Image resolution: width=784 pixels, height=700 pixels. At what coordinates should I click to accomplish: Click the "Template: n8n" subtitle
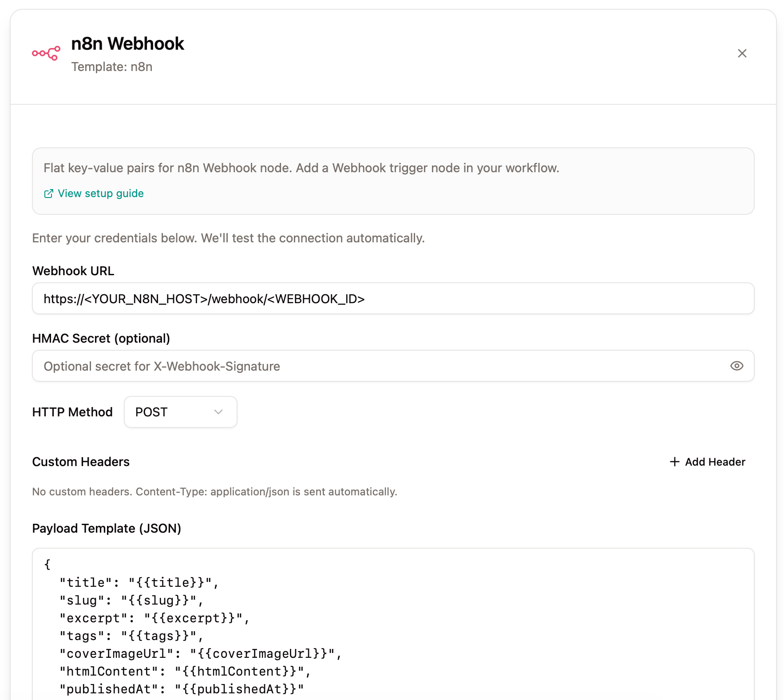[x=112, y=67]
